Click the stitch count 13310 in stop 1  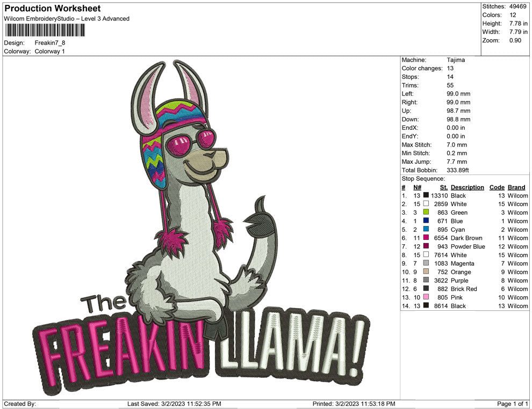440,195
